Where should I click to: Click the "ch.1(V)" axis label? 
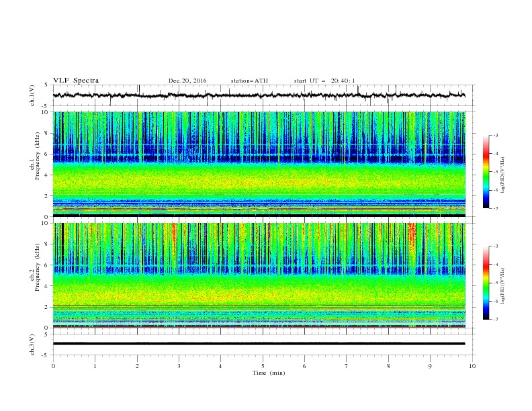point(32,95)
